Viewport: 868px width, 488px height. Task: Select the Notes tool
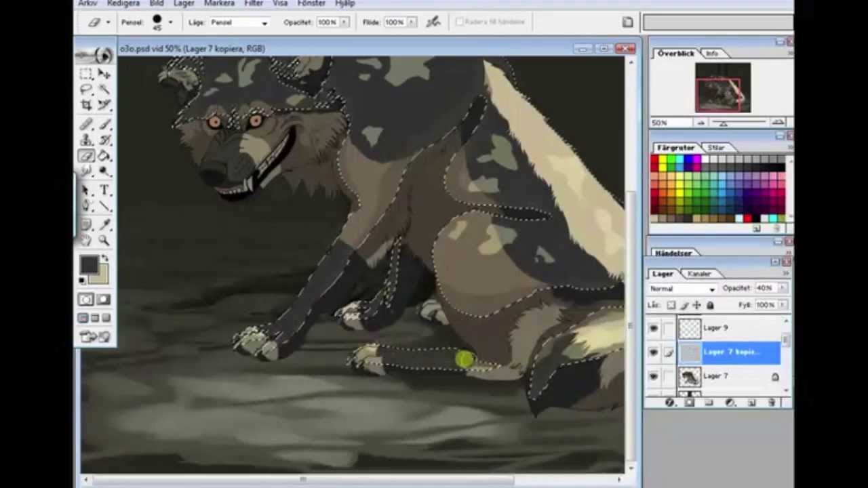coord(86,224)
